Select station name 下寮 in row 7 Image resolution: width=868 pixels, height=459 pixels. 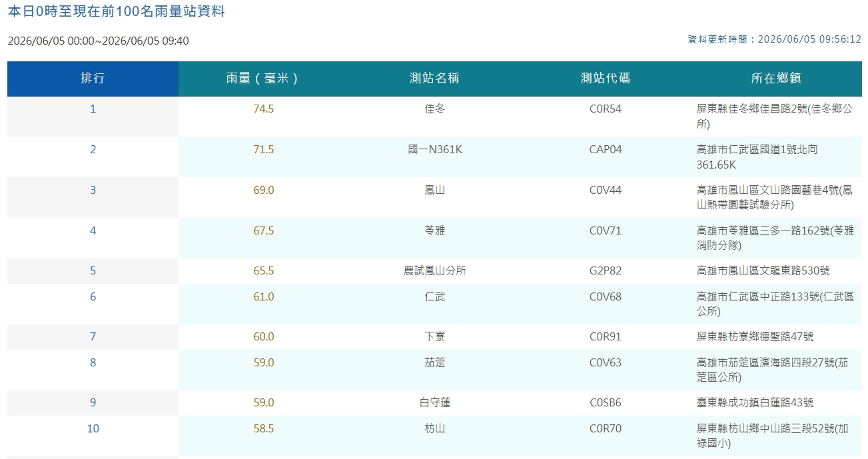(x=435, y=336)
